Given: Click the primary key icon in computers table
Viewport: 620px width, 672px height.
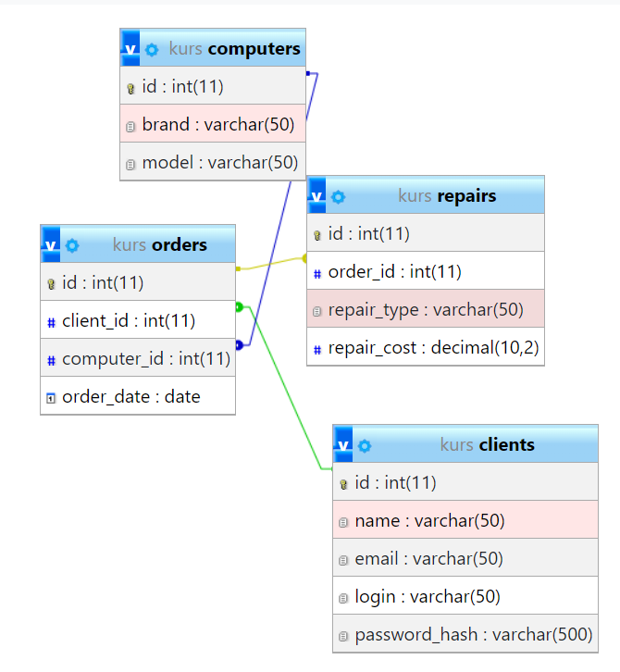Looking at the screenshot, I should coord(130,89).
